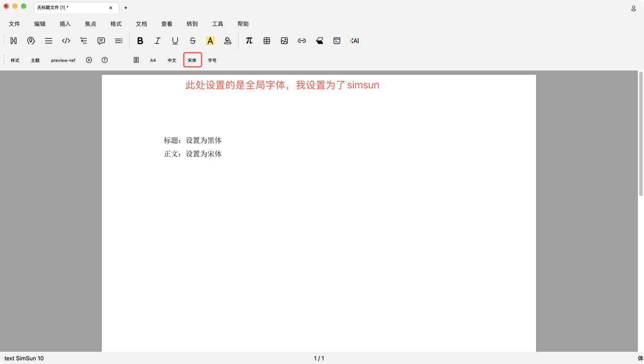Click the 样式 button

15,60
